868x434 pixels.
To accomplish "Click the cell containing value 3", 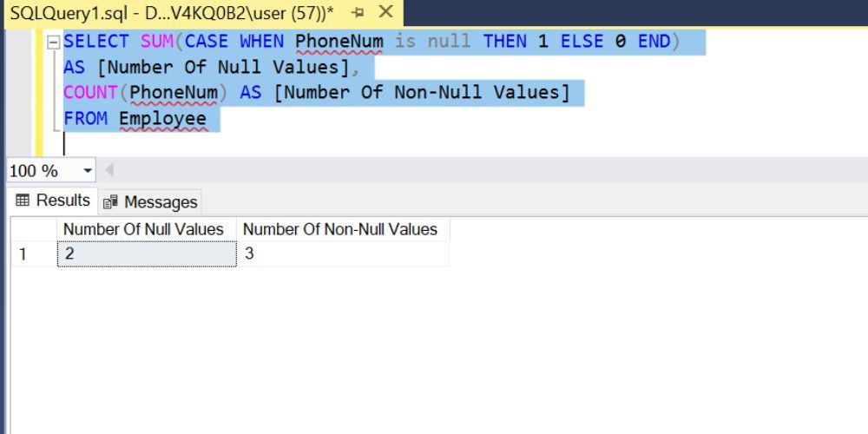I will pos(343,254).
